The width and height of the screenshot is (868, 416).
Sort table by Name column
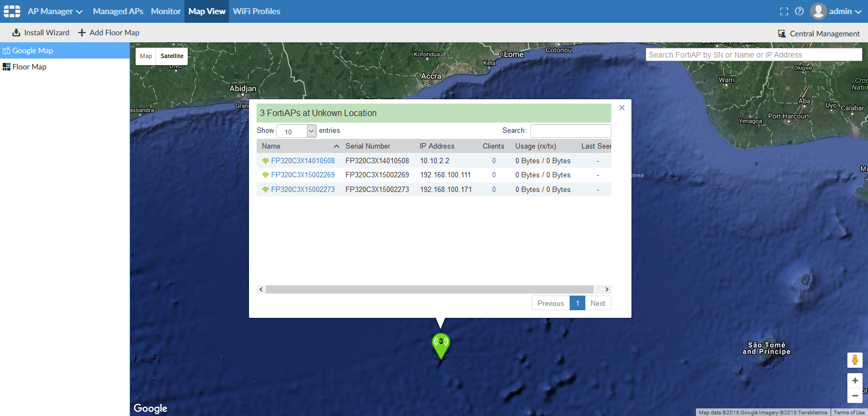[301, 146]
